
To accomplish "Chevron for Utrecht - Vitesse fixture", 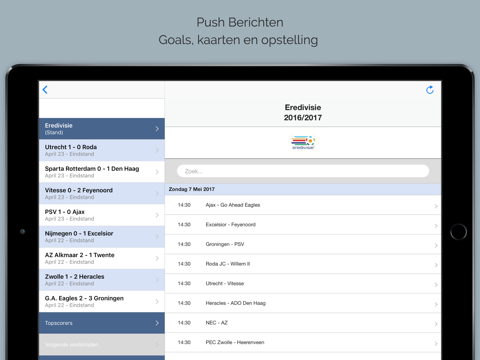I will pos(436,285).
